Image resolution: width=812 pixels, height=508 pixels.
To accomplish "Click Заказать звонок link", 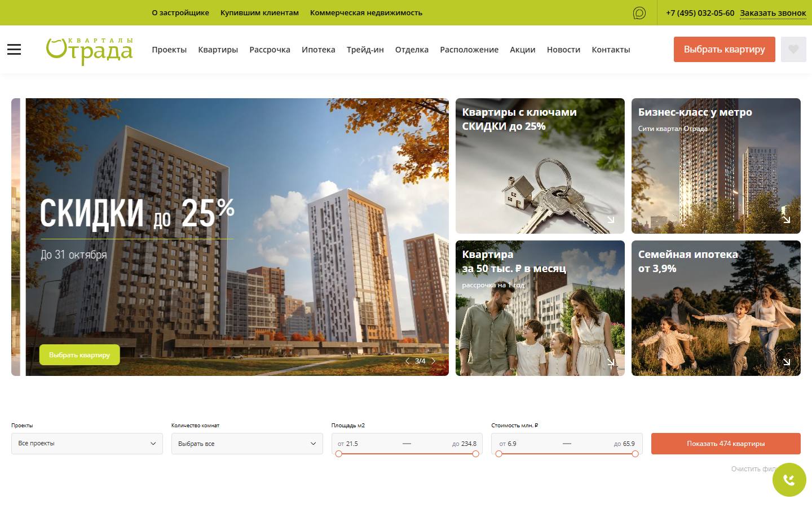I will [773, 12].
